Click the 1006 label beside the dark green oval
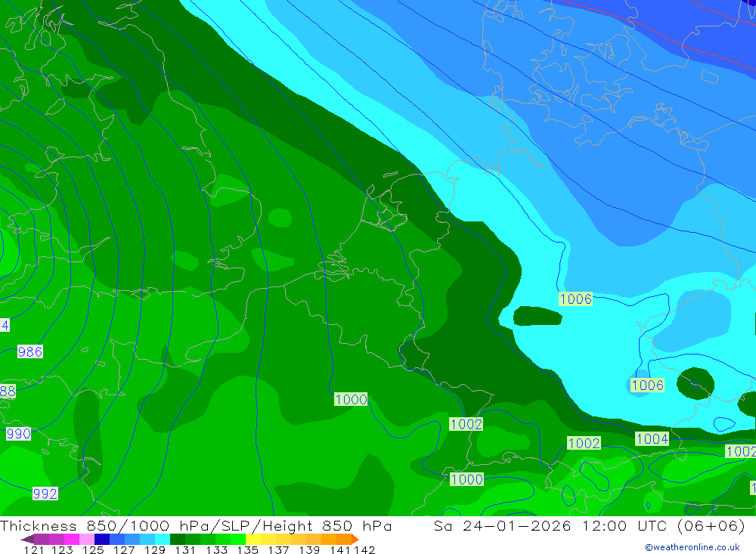Image resolution: width=756 pixels, height=554 pixels. [x=575, y=299]
